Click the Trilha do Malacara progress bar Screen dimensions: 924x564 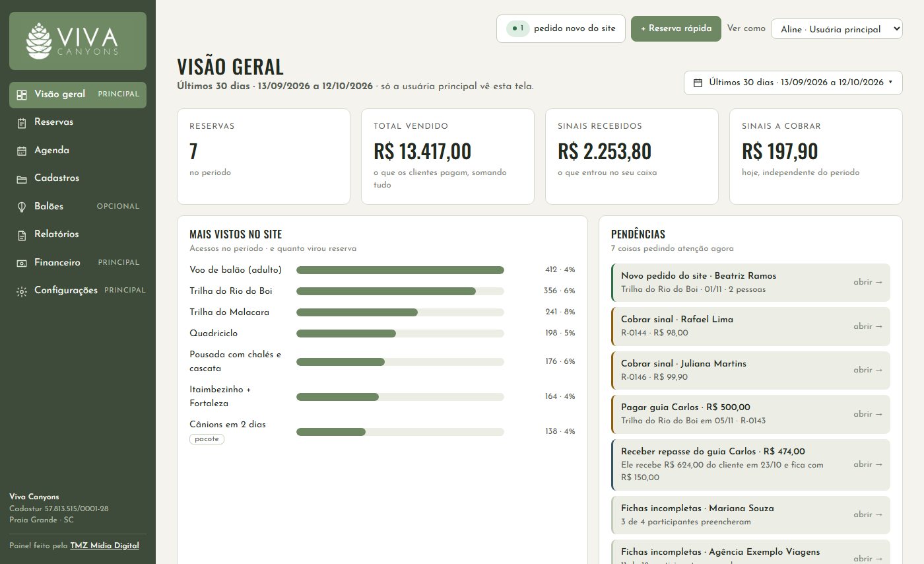pyautogui.click(x=400, y=312)
